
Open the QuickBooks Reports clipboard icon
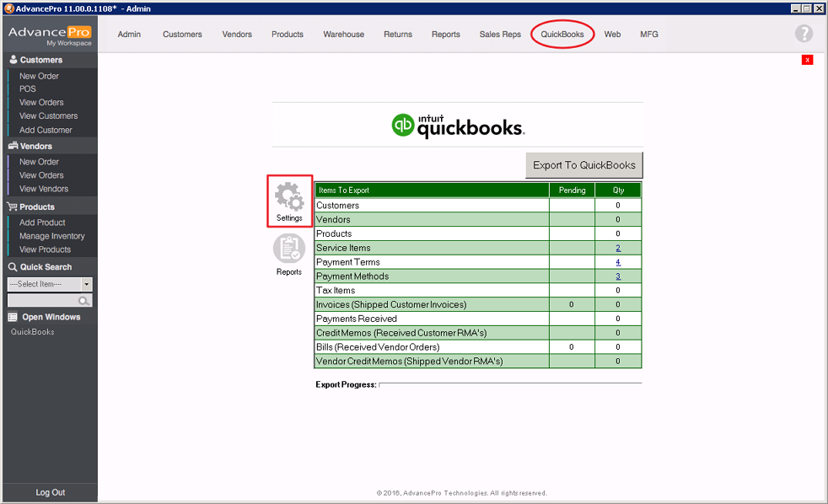pyautogui.click(x=289, y=248)
